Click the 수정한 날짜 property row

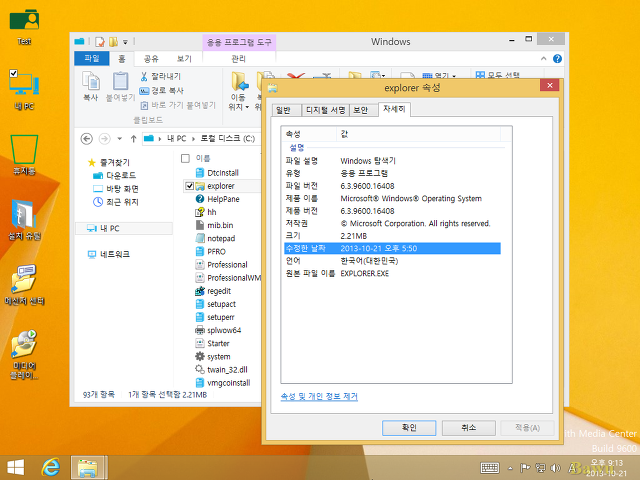coord(392,248)
